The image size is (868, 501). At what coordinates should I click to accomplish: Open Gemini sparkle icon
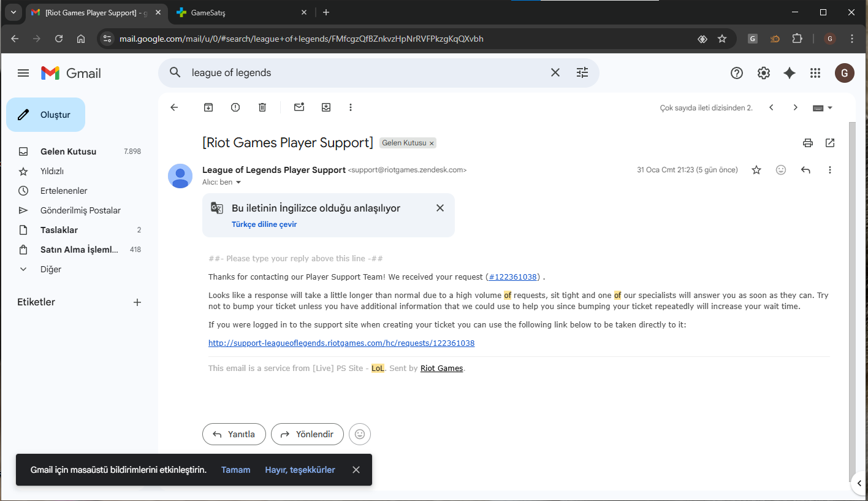pyautogui.click(x=790, y=73)
